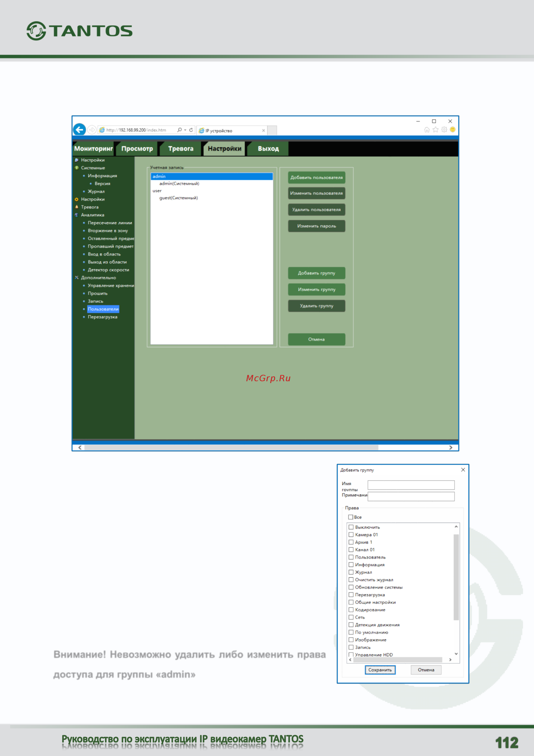Select Пользователи in sidebar tree
Image resolution: width=534 pixels, height=756 pixels.
103,309
